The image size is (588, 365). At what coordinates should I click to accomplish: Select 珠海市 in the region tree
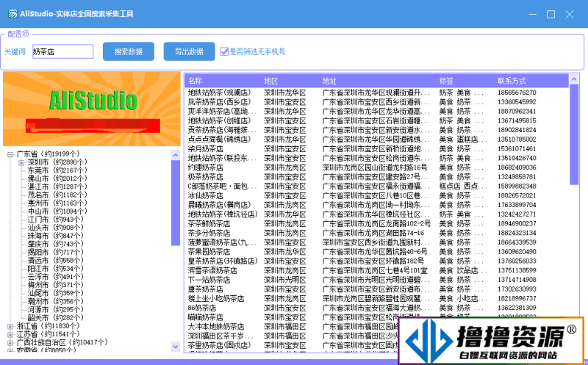(x=56, y=236)
